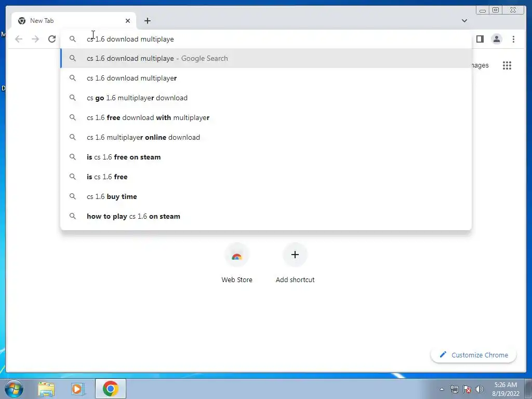The image size is (532, 399).
Task: Open the Windows Start menu orb
Action: tap(14, 389)
